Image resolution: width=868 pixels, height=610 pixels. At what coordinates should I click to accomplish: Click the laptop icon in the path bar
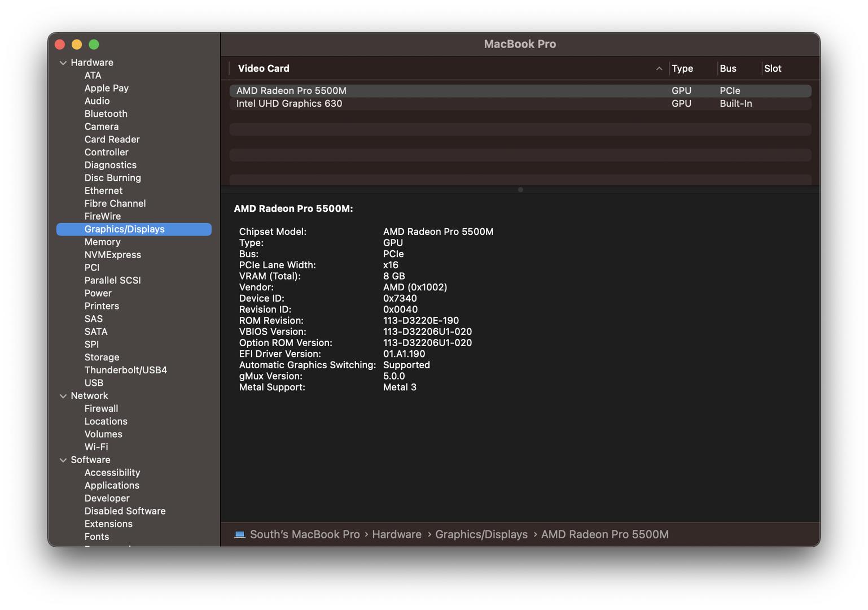(x=240, y=534)
